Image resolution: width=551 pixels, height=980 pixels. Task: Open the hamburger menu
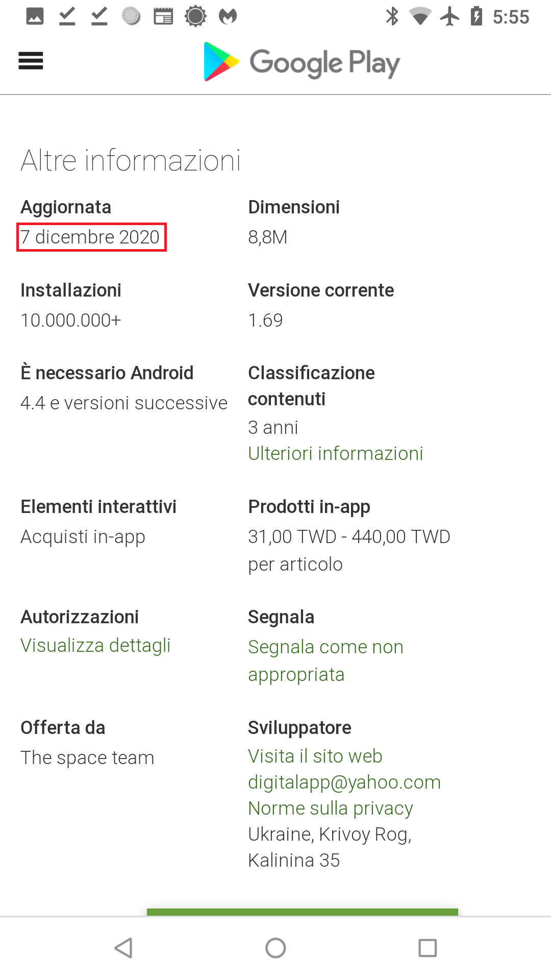31,61
